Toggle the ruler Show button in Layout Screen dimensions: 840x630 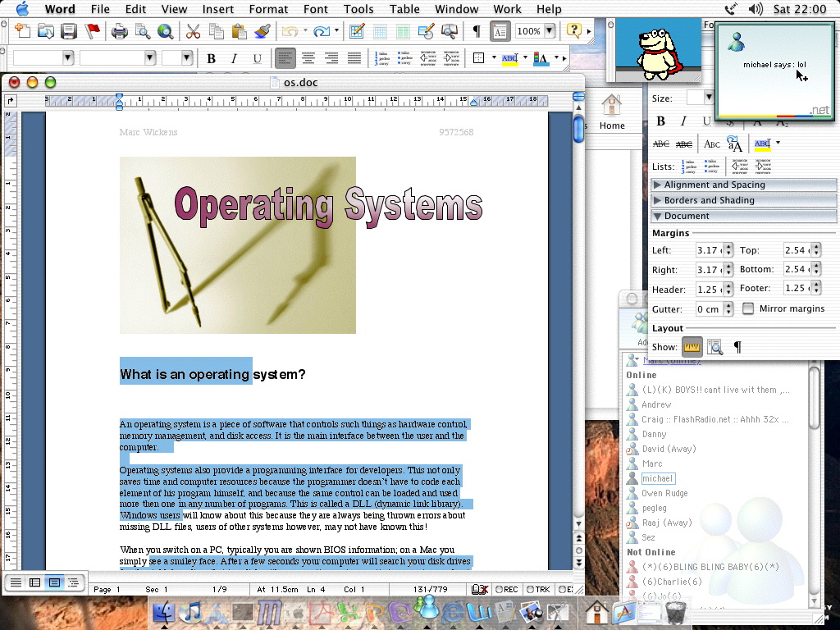point(692,347)
